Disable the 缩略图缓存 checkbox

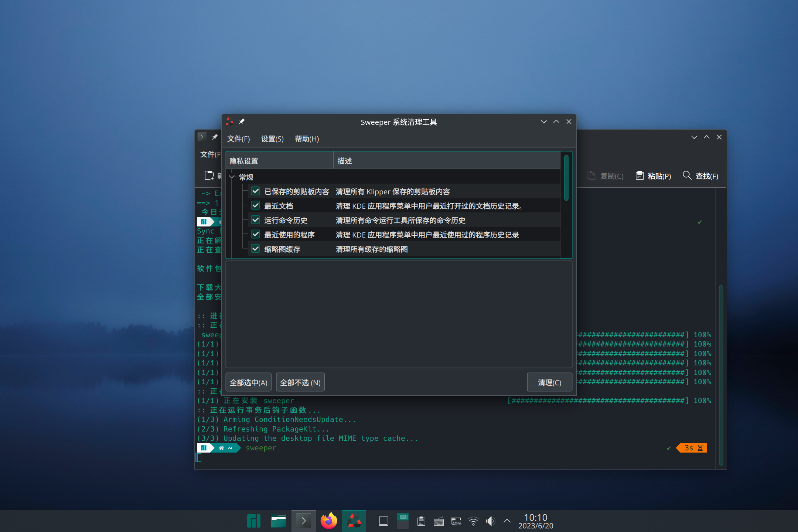coord(255,249)
